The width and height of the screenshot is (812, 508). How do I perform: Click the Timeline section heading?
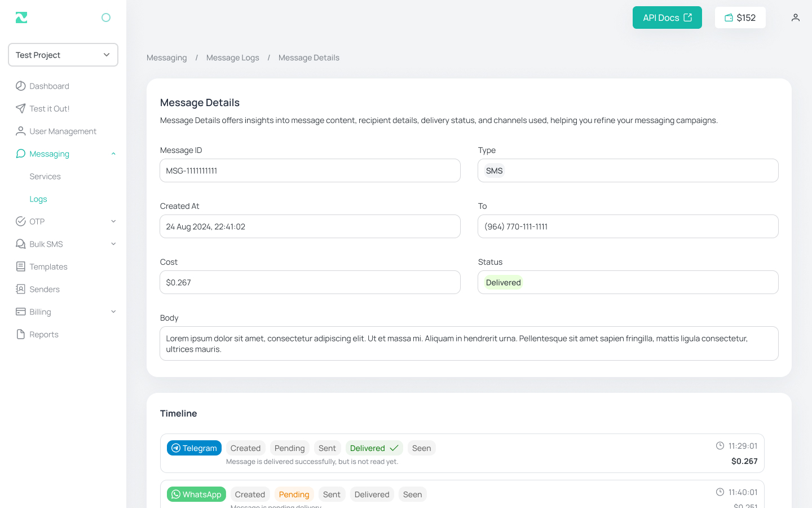179,414
